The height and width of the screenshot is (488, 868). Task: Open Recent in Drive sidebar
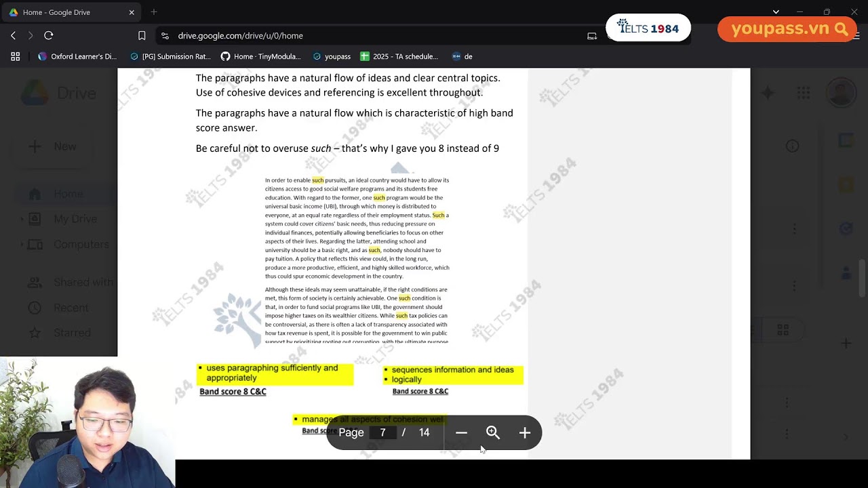(x=60, y=308)
